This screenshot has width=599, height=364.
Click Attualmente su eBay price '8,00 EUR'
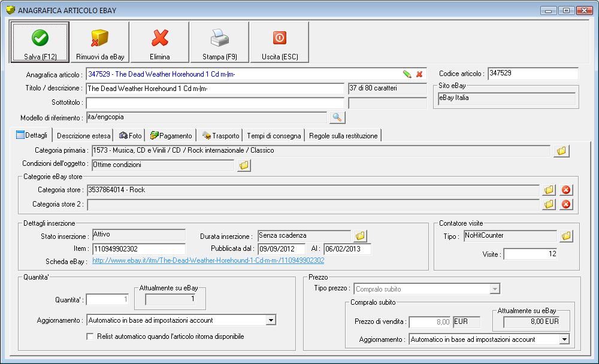pyautogui.click(x=531, y=322)
